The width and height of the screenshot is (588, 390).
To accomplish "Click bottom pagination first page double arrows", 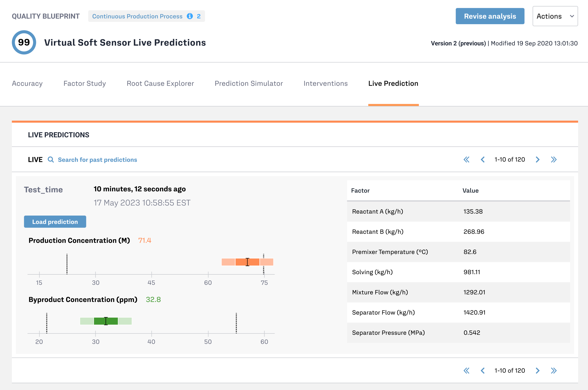I will tap(467, 370).
